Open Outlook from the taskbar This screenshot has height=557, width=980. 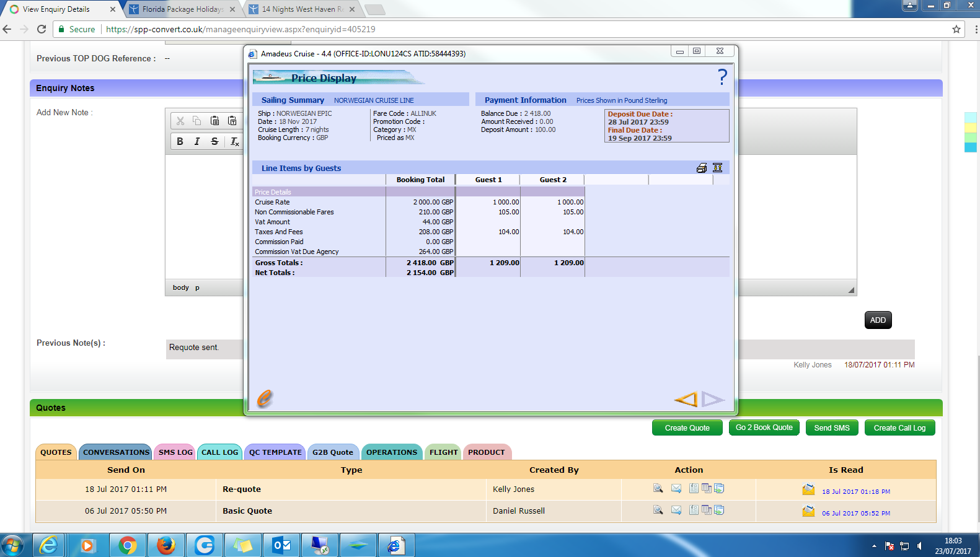pos(281,545)
